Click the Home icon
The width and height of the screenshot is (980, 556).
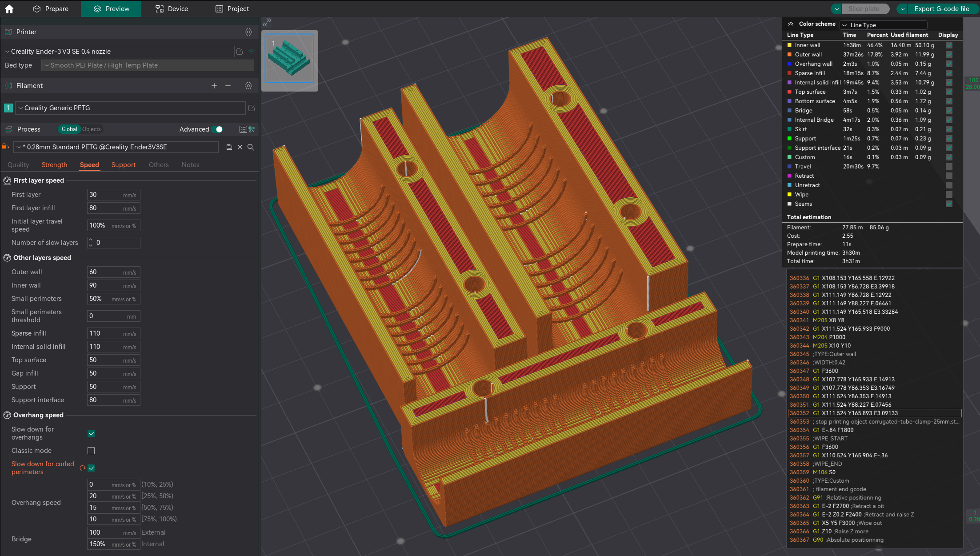pos(9,8)
